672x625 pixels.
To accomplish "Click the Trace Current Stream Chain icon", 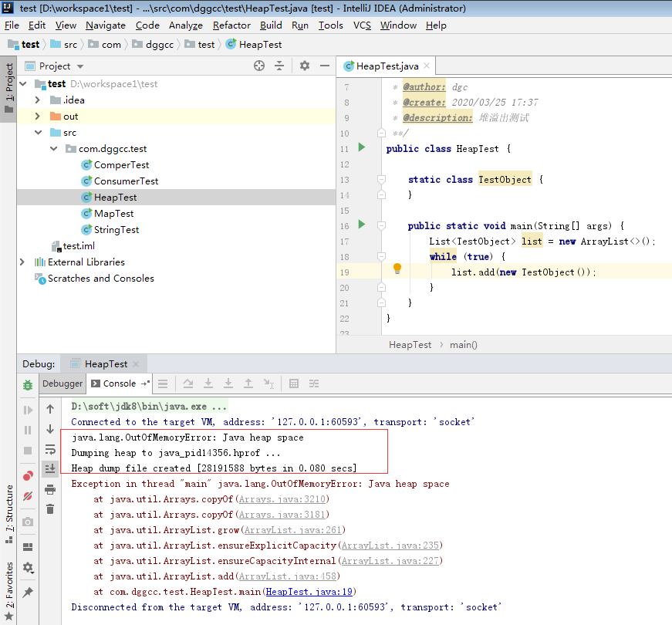I will click(314, 383).
